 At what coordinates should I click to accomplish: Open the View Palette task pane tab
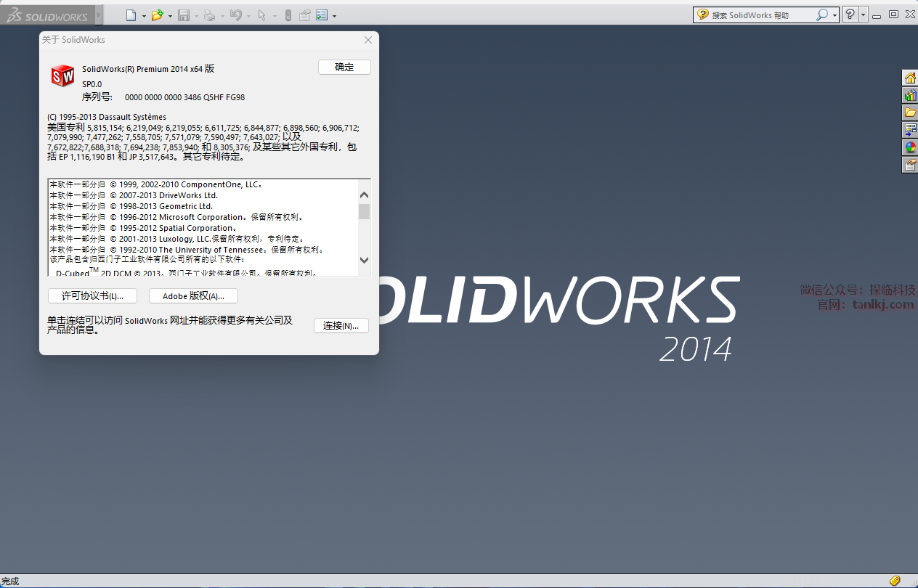click(x=909, y=130)
